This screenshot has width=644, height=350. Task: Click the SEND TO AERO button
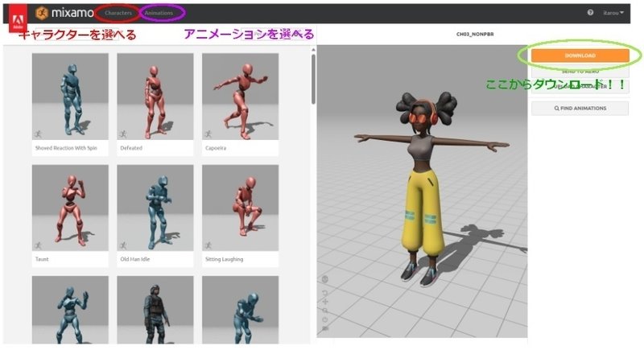point(580,71)
